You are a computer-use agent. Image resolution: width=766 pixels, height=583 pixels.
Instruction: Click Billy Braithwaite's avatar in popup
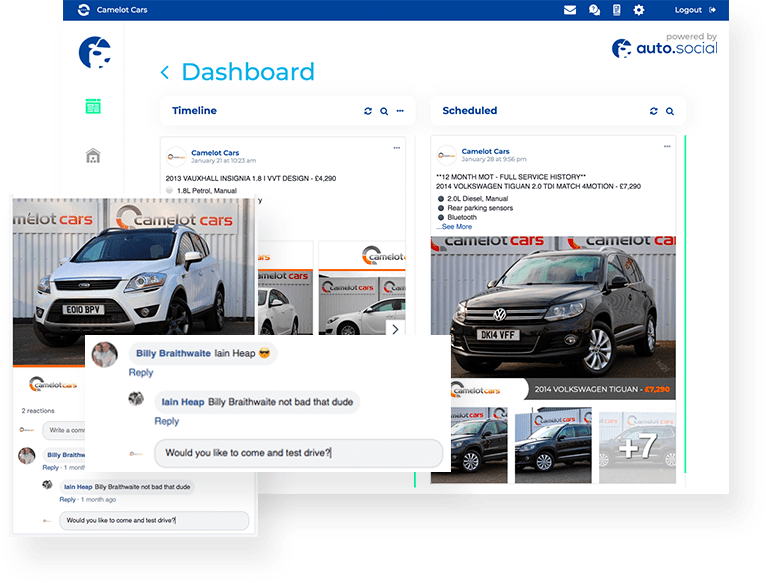[x=105, y=354]
